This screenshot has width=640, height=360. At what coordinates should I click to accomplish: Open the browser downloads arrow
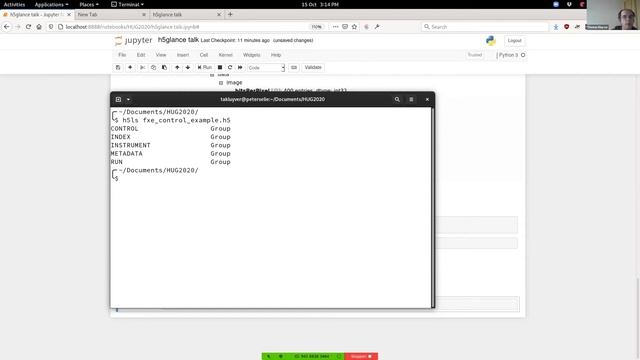tap(556, 27)
